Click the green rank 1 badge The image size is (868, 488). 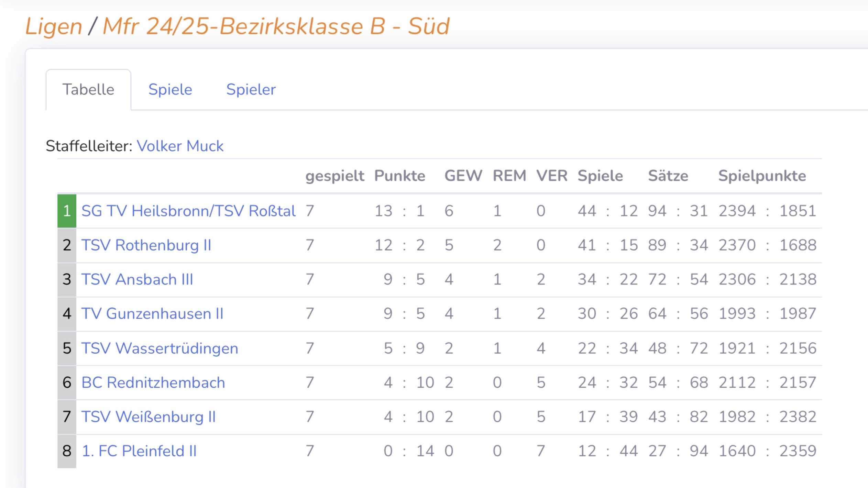pyautogui.click(x=67, y=211)
